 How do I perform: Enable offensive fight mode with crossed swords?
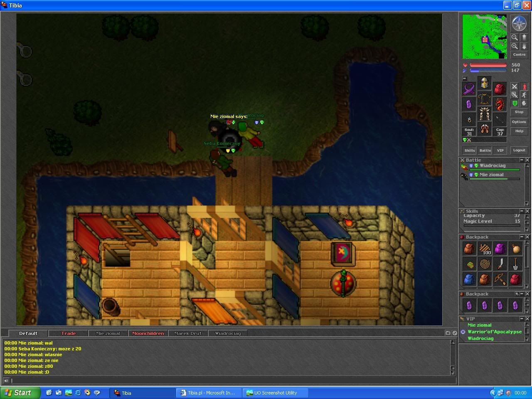click(x=515, y=86)
